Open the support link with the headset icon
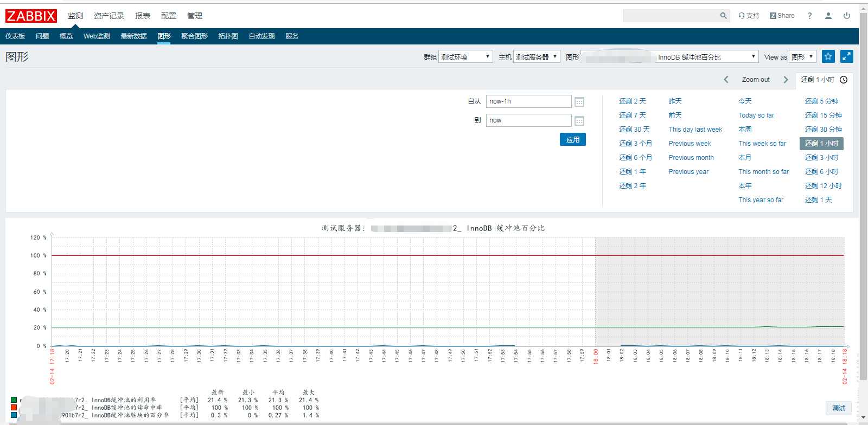The height and width of the screenshot is (425, 868). coord(749,16)
